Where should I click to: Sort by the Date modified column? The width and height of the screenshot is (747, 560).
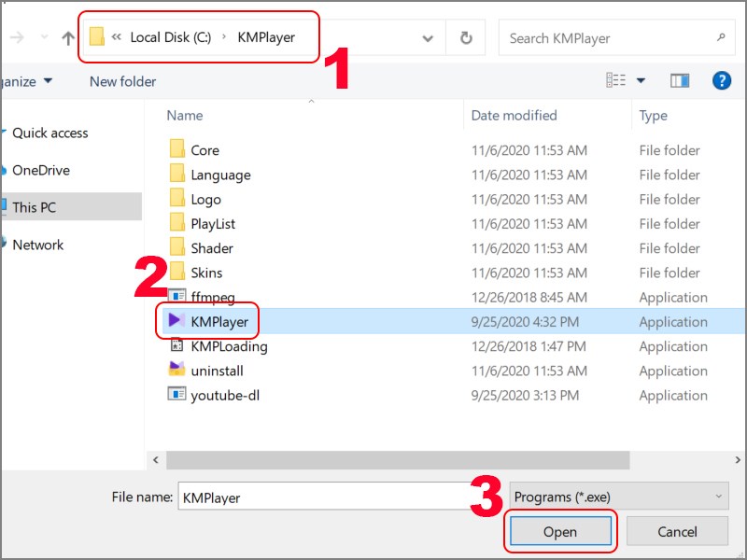514,115
